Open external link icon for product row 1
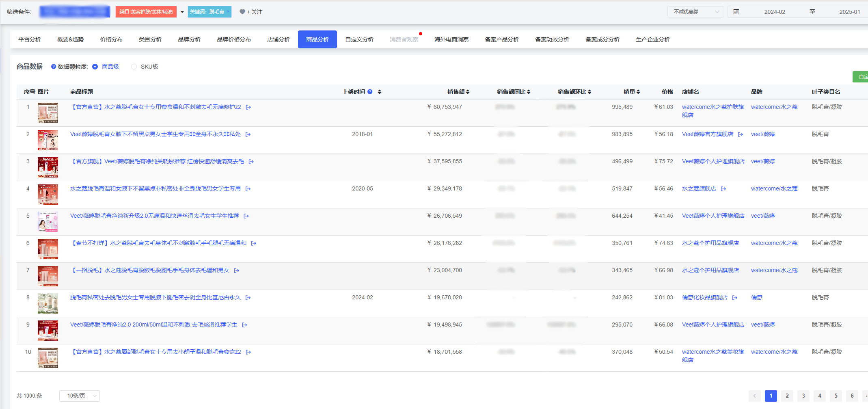Screen dimensions: 868x409 248,107
